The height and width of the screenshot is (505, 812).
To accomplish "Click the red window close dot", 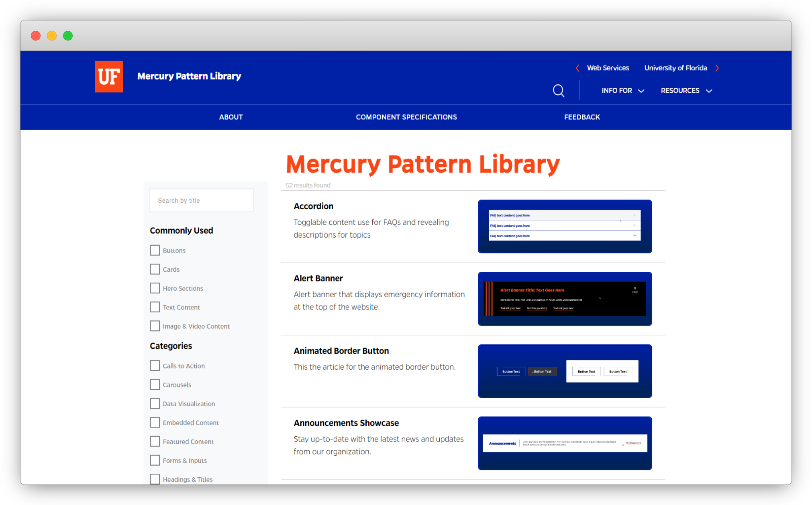I will [36, 36].
